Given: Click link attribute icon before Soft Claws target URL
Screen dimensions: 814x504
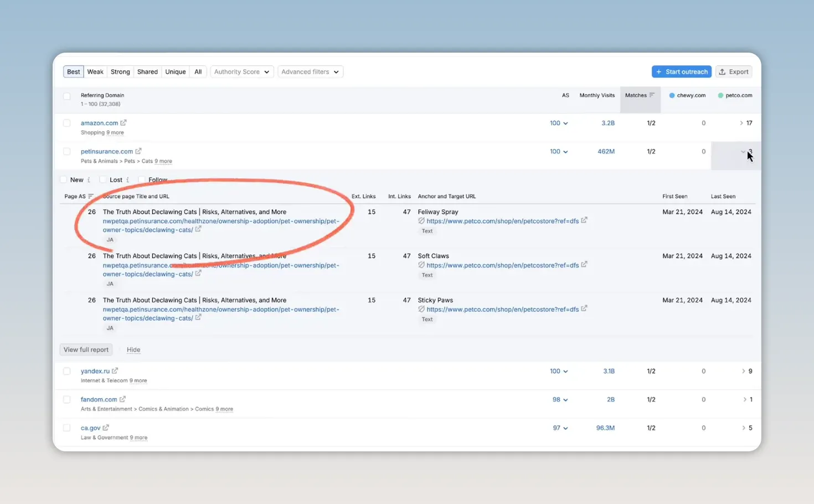Looking at the screenshot, I should pyautogui.click(x=421, y=265).
